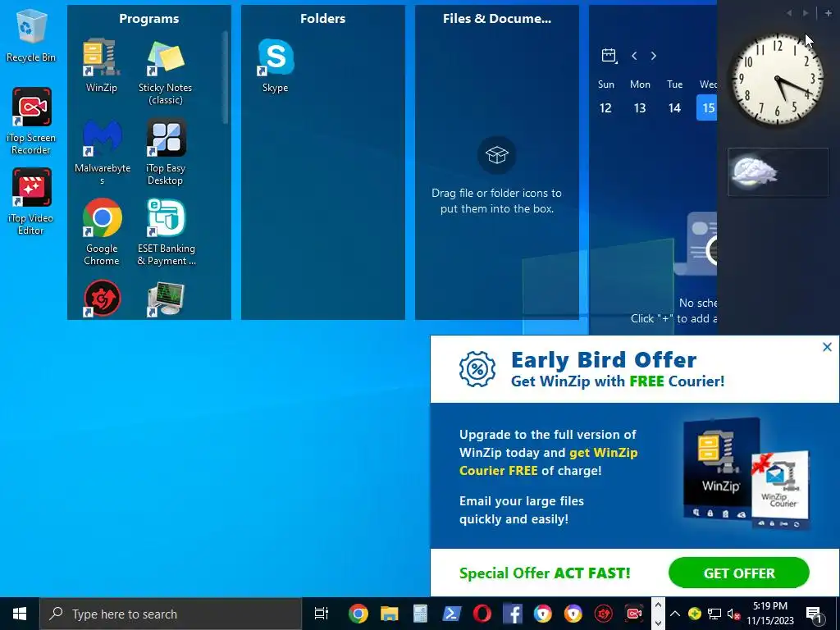Screen dimensions: 840x630
Task: Open the network tray icon
Action: [x=714, y=614]
